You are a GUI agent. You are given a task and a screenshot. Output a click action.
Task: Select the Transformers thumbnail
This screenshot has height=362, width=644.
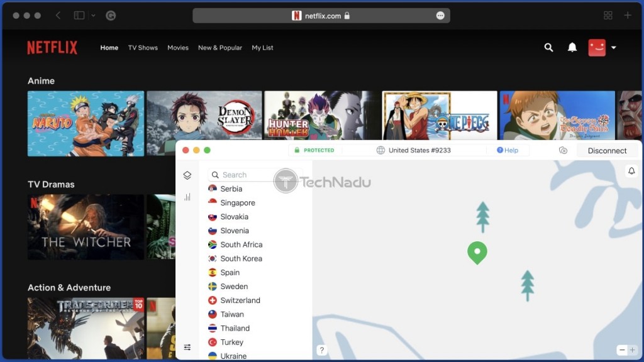(86, 328)
